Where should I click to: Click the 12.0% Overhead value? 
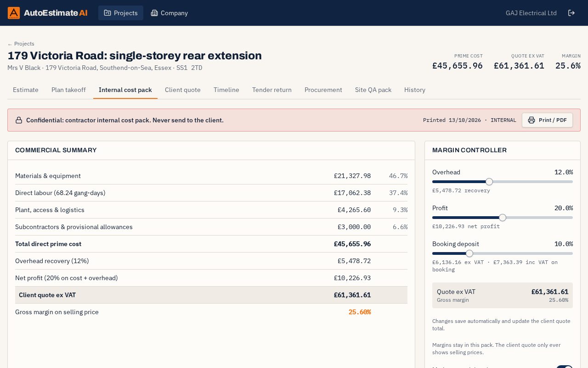pyautogui.click(x=564, y=172)
